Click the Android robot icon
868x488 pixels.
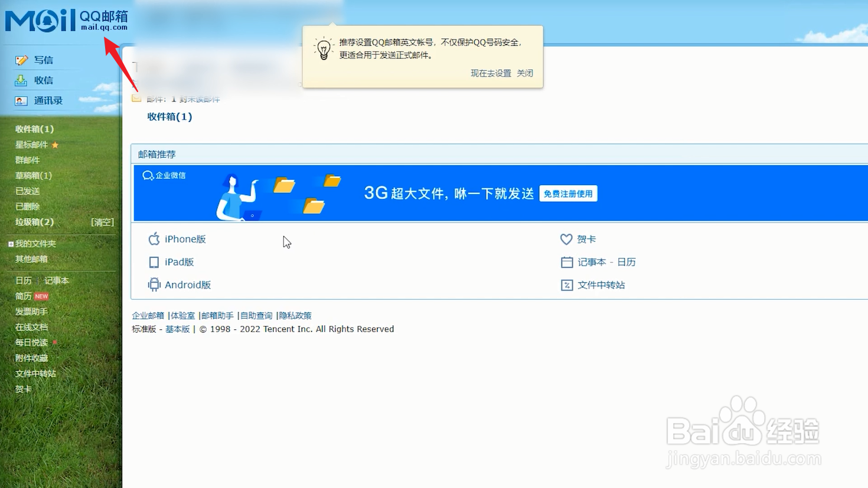pyautogui.click(x=154, y=284)
